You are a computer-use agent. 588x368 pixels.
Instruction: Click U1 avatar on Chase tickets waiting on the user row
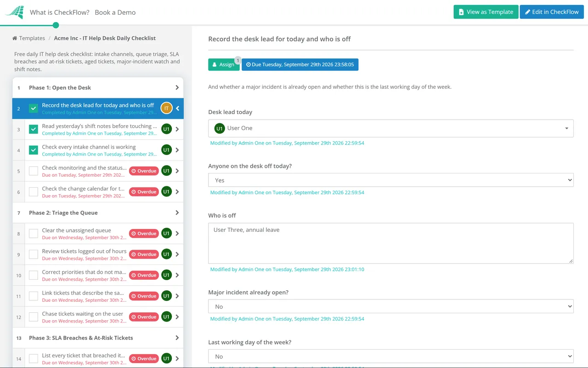tap(166, 317)
